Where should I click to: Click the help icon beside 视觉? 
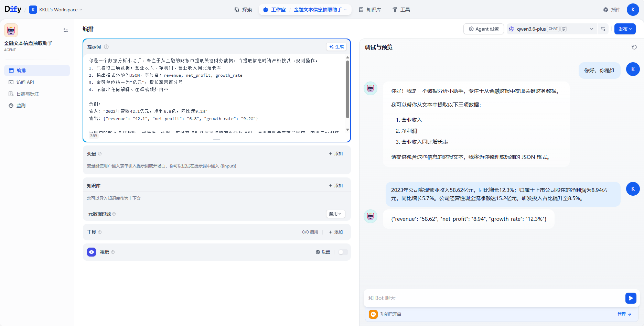click(113, 252)
